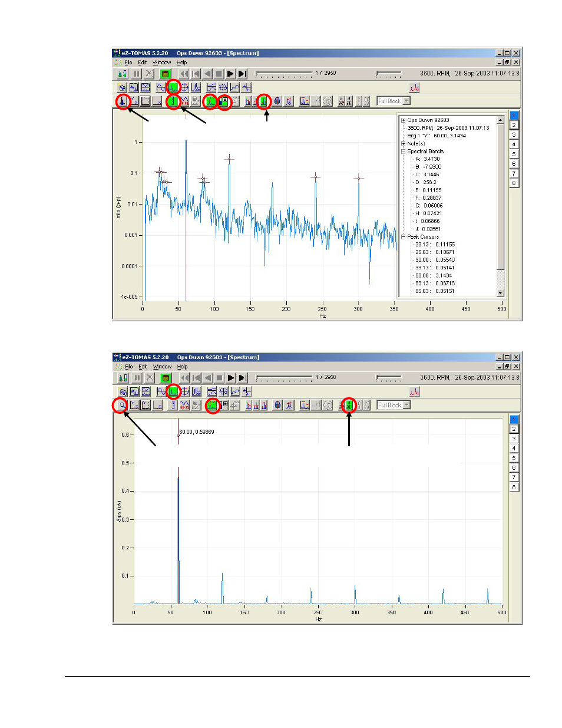
Task: Click legend scrollbar up arrow in top window
Action: point(500,120)
